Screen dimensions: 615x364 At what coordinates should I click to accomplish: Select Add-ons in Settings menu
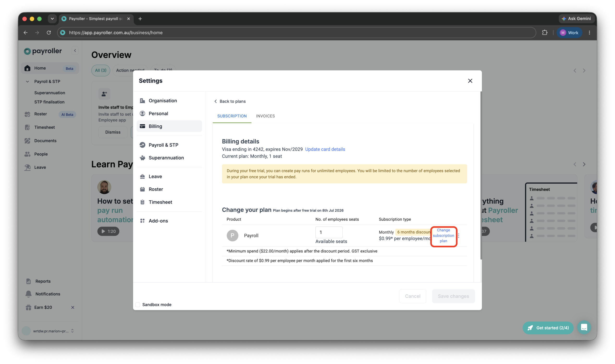(x=169, y=221)
